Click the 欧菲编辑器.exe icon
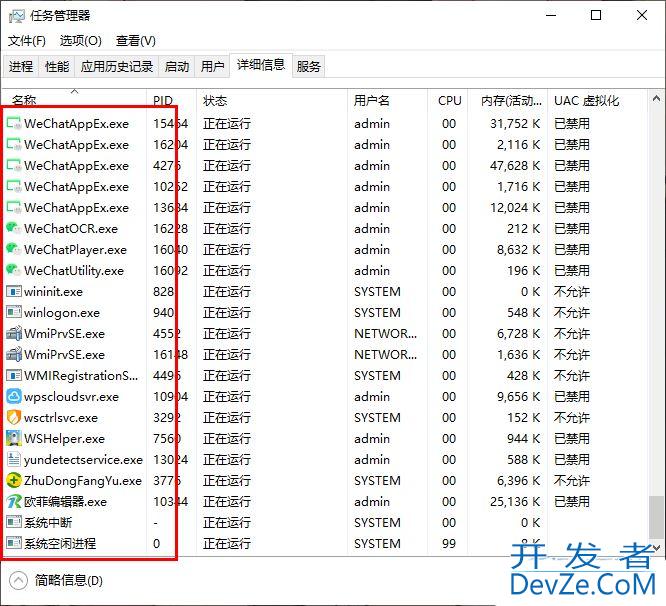 pyautogui.click(x=14, y=502)
